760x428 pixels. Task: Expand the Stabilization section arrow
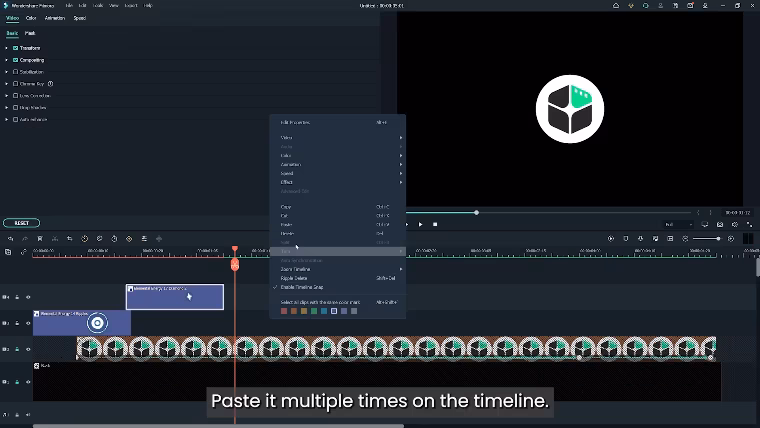coord(6,72)
